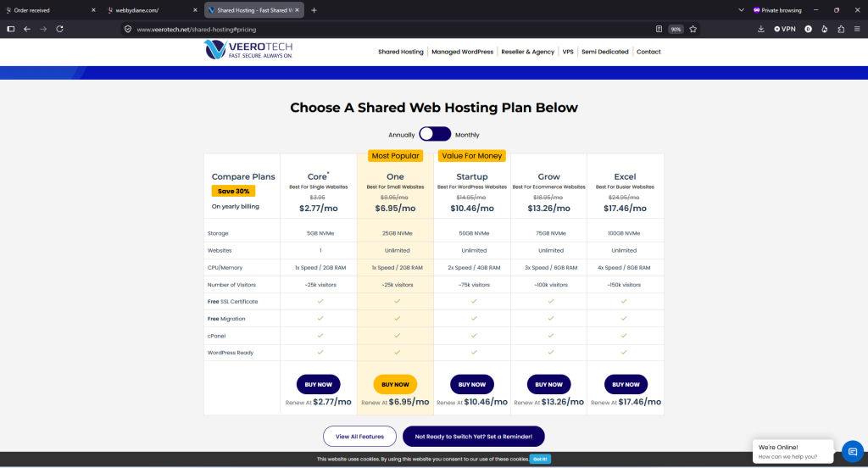Click the flame icon in browser toolbar
Viewport: 868px width, 468px height.
click(824, 29)
